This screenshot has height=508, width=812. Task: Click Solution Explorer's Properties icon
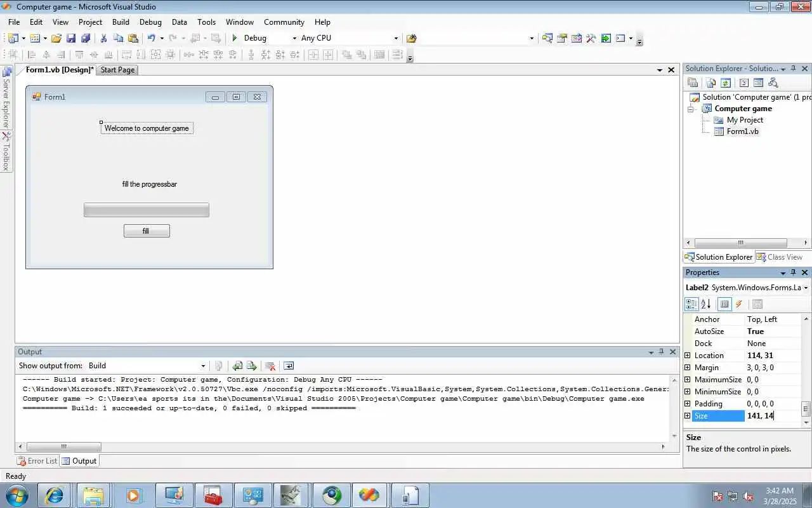(693, 83)
